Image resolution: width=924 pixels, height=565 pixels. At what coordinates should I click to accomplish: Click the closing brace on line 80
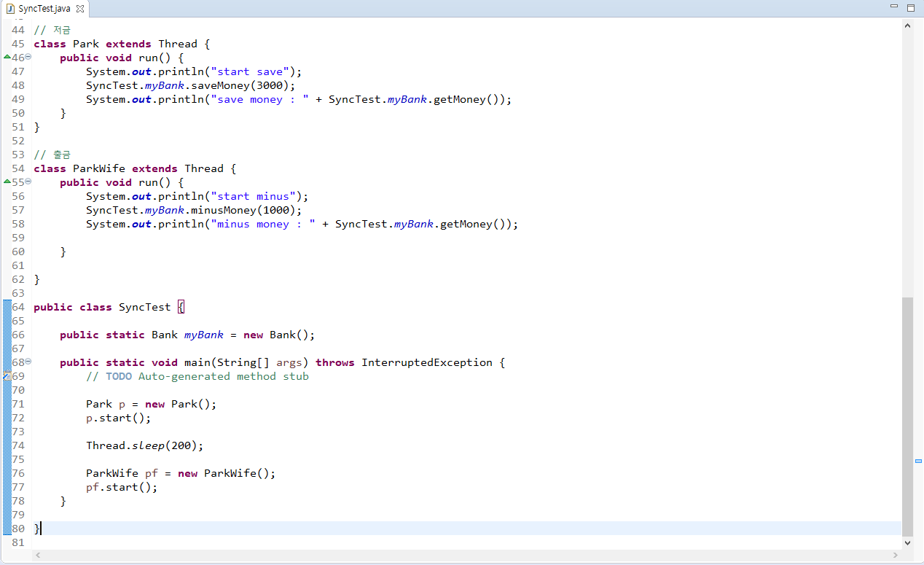click(x=36, y=529)
